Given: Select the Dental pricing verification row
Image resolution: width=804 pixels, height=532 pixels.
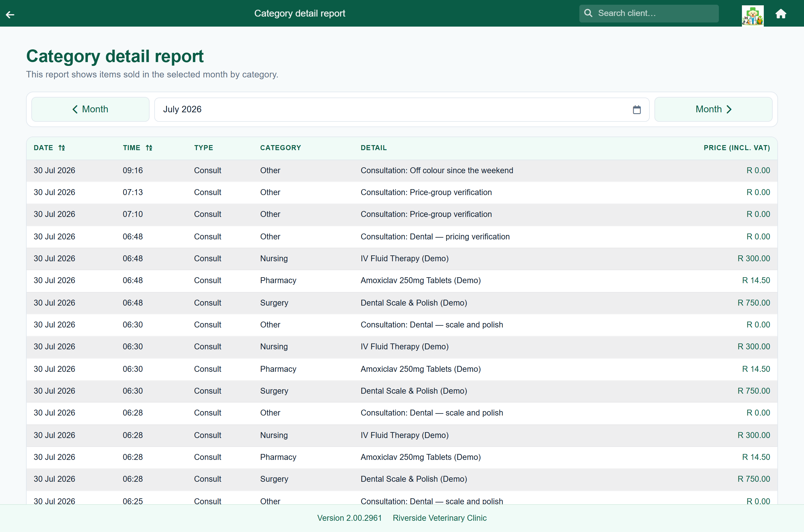Looking at the screenshot, I should click(x=402, y=237).
